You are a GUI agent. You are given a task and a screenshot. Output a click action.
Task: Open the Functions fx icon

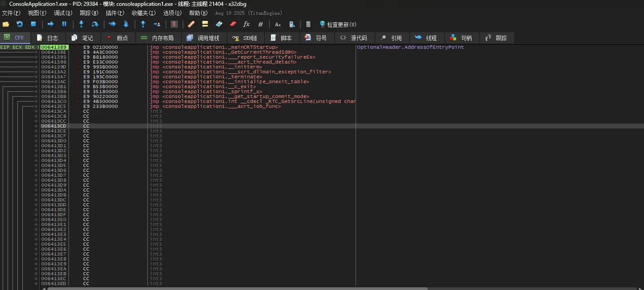(246, 24)
